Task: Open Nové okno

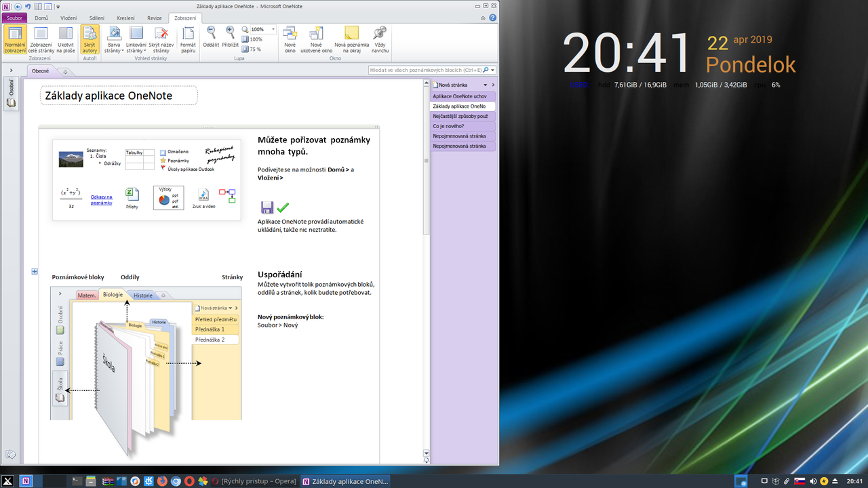Action: point(290,39)
